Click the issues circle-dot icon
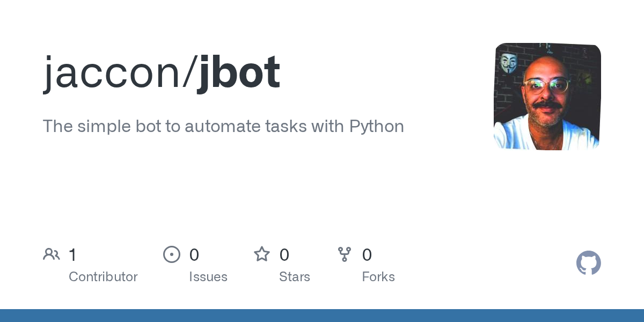The width and height of the screenshot is (644, 322). click(172, 254)
